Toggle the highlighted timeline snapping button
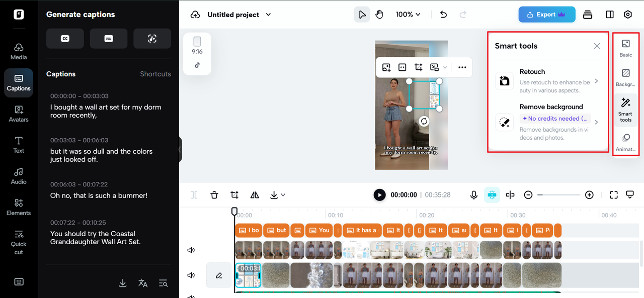Image resolution: width=644 pixels, height=298 pixels. [x=492, y=195]
